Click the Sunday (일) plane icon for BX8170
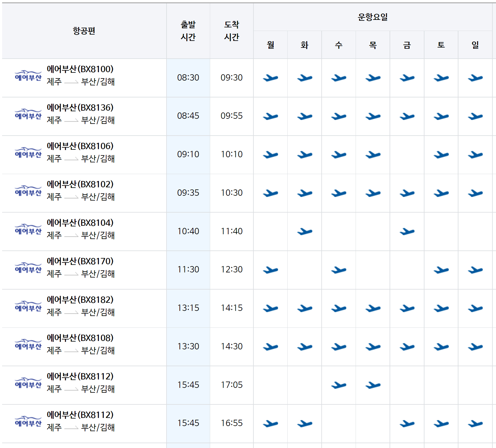Image resolution: width=496 pixels, height=448 pixels. pyautogui.click(x=475, y=270)
